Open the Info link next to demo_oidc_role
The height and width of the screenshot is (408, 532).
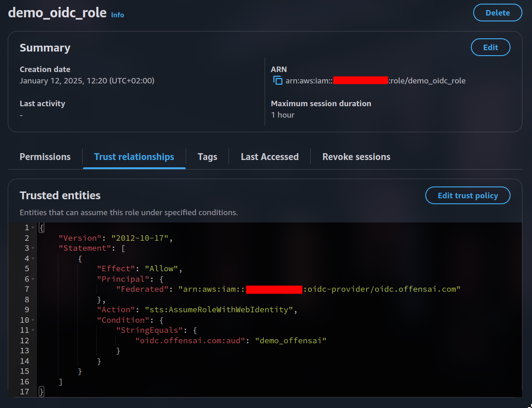click(117, 15)
